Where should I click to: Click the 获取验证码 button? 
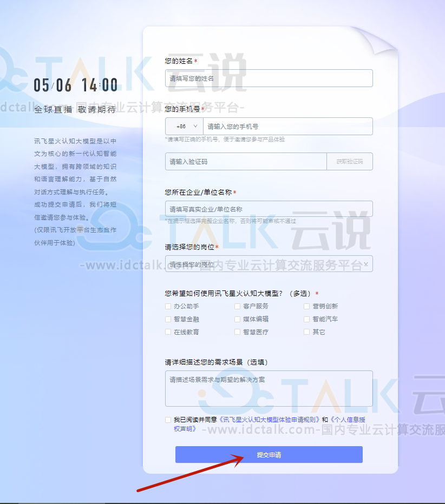(x=349, y=161)
